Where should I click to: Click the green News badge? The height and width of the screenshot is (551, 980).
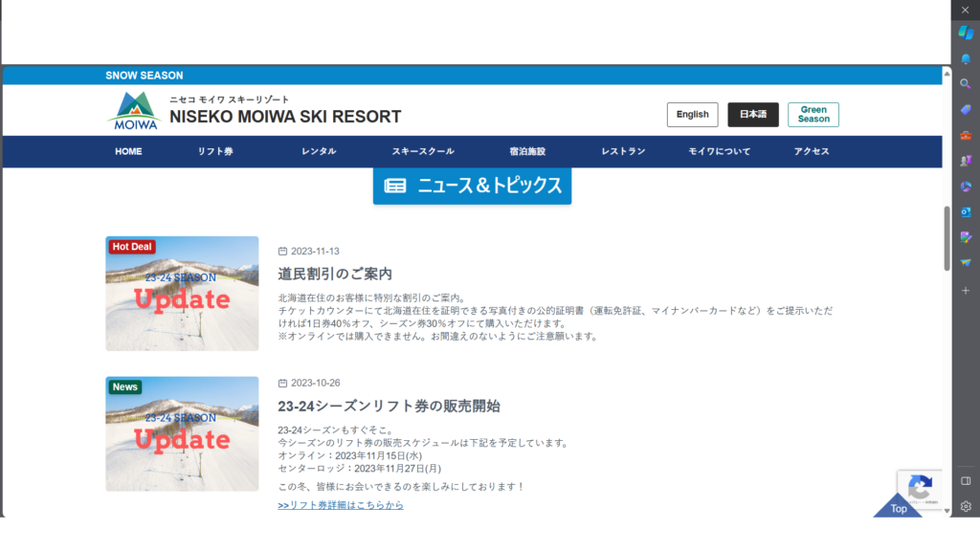tap(125, 387)
